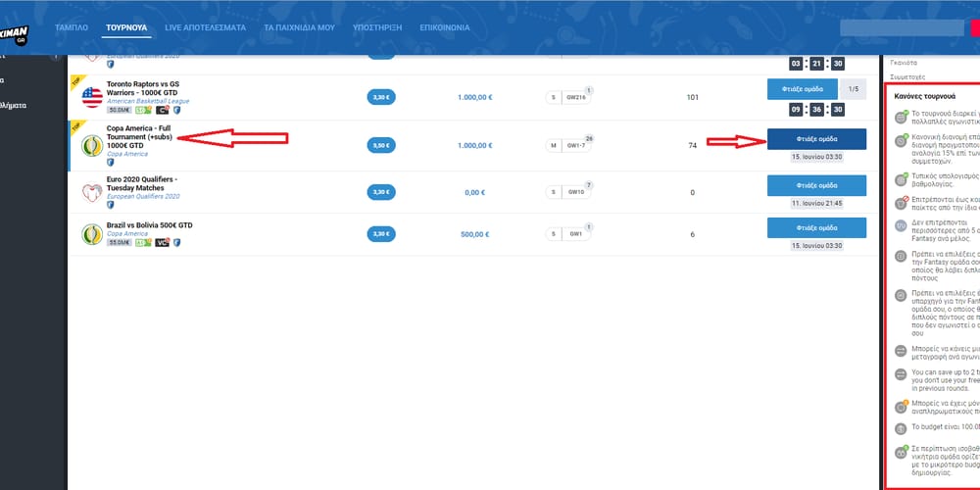Click the 3,30 € entry fee in Toronto Raptors row
Viewport: 980px width, 490px height.
click(381, 97)
